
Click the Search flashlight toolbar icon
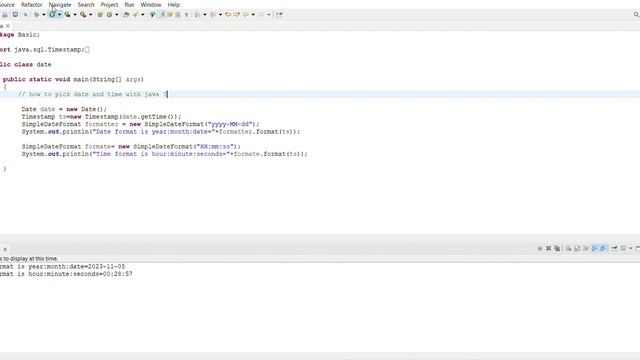tap(135, 15)
